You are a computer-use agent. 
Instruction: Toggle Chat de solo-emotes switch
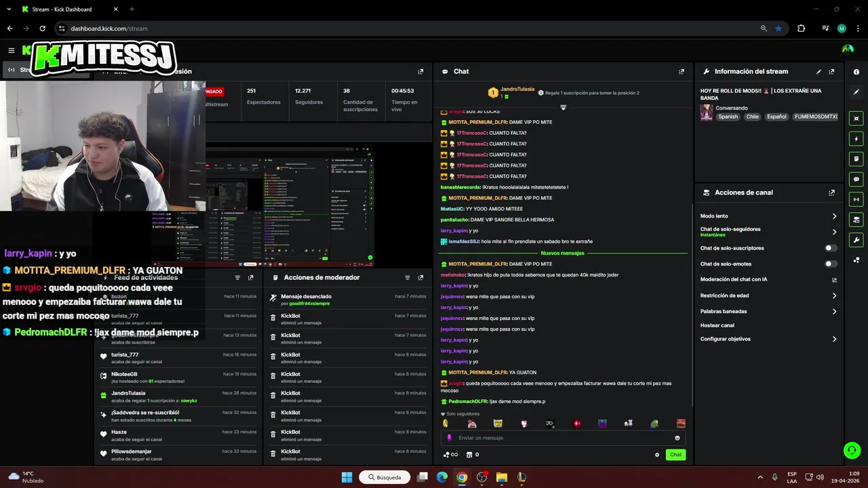[830, 264]
